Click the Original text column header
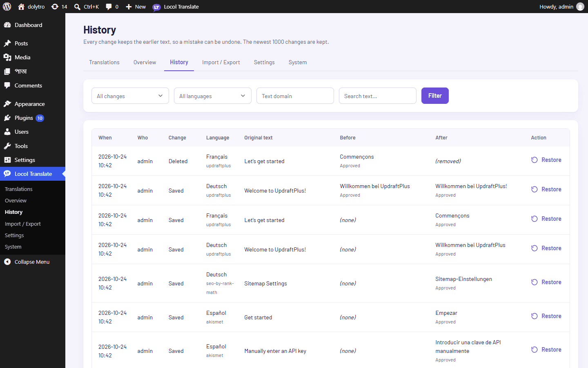 click(258, 138)
